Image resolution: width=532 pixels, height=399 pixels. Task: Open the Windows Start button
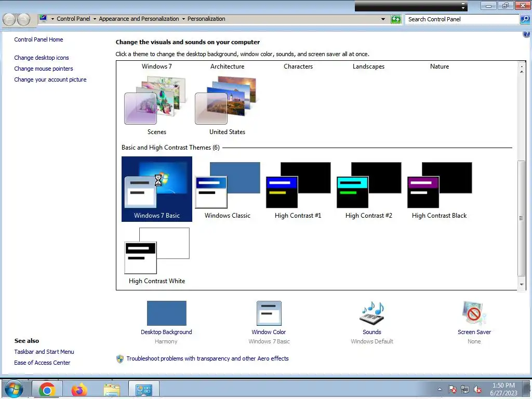pyautogui.click(x=14, y=389)
